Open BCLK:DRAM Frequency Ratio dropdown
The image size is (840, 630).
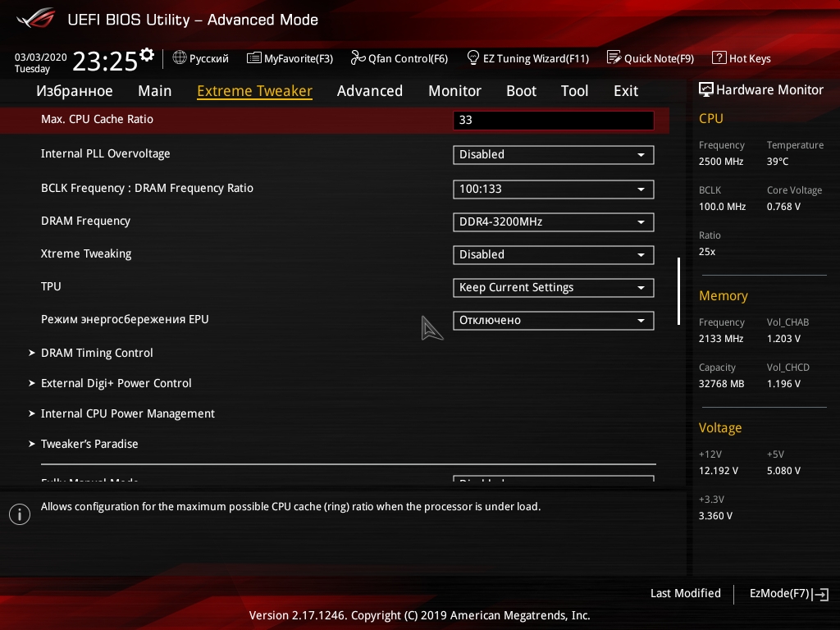554,189
